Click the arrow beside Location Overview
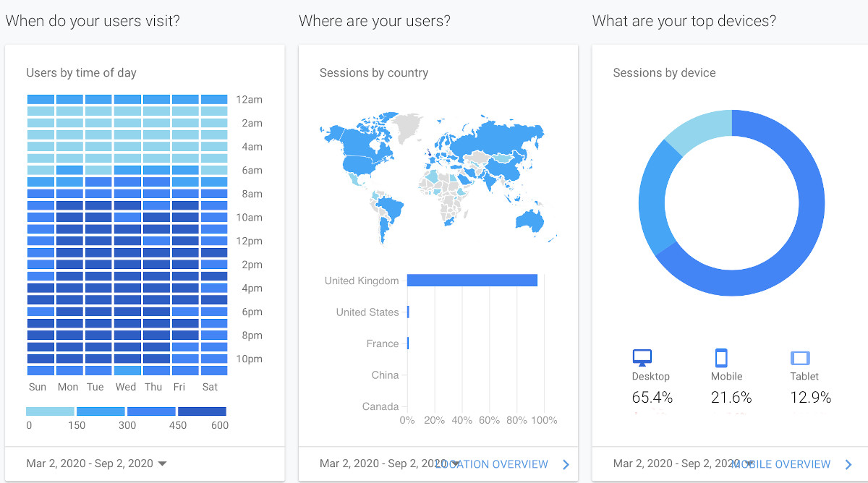 (566, 464)
